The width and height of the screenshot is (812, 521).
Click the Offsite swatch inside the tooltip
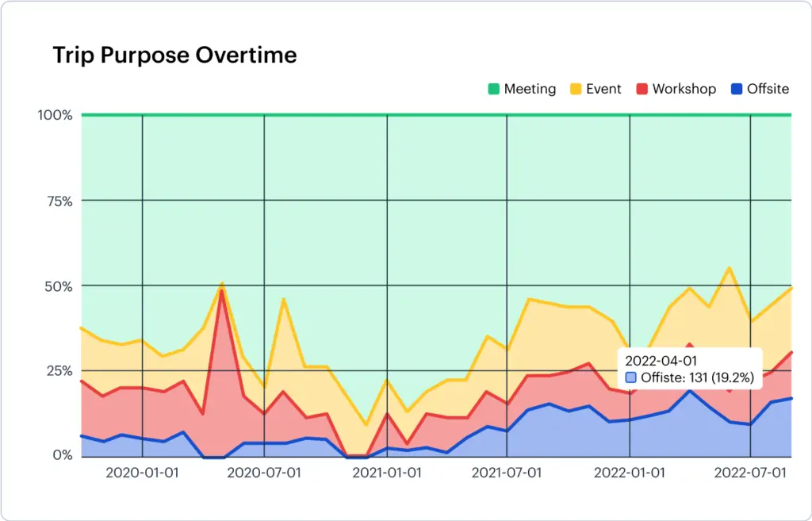click(x=631, y=378)
